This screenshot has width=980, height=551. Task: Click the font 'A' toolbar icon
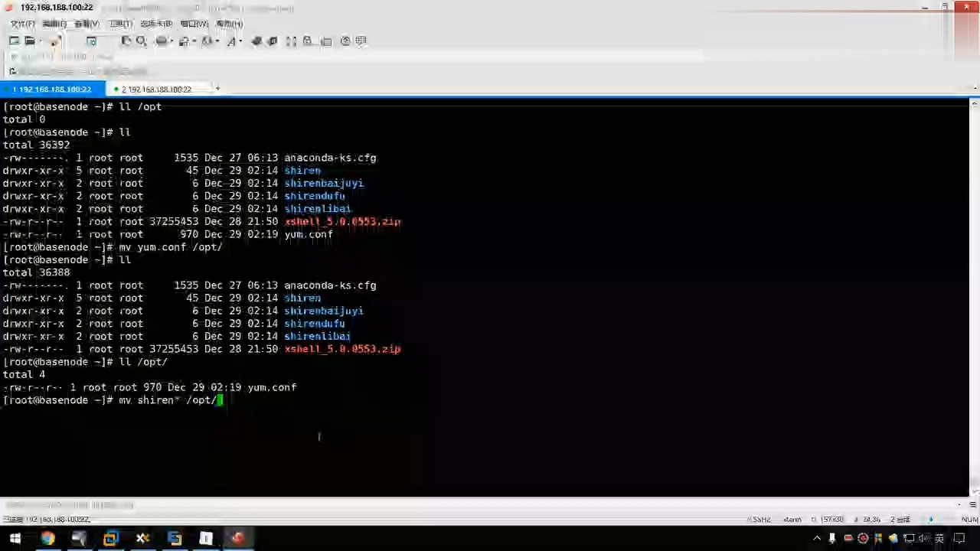click(x=231, y=41)
